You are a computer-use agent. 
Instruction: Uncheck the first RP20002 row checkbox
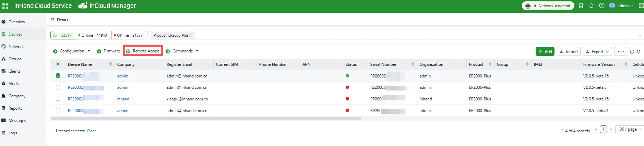click(x=58, y=76)
